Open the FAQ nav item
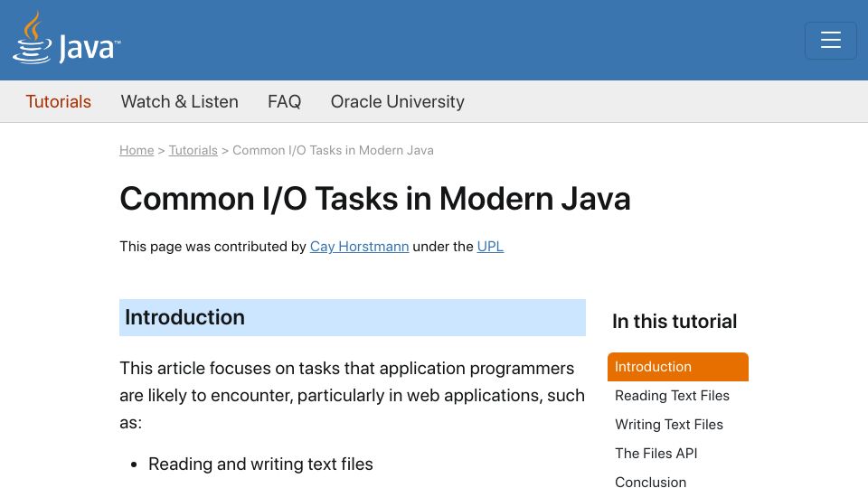868x488 pixels. click(x=284, y=102)
